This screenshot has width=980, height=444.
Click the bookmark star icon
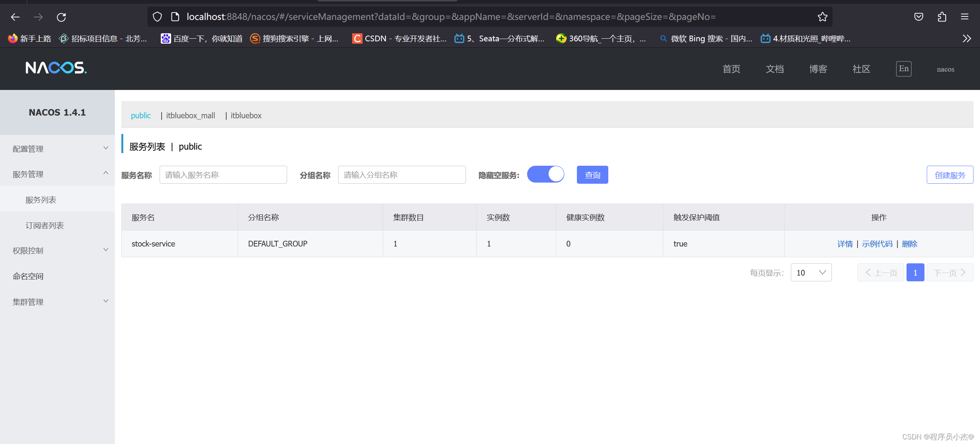822,17
